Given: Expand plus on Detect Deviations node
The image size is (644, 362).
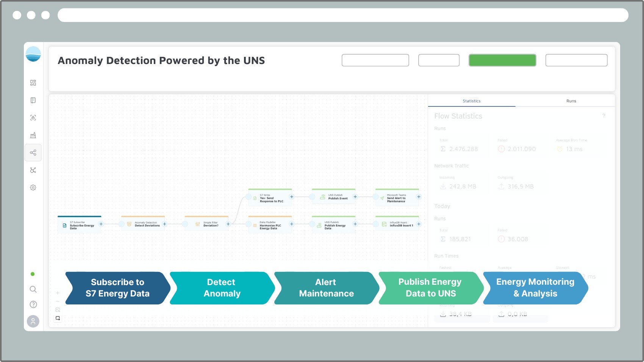Looking at the screenshot, I should (x=165, y=224).
